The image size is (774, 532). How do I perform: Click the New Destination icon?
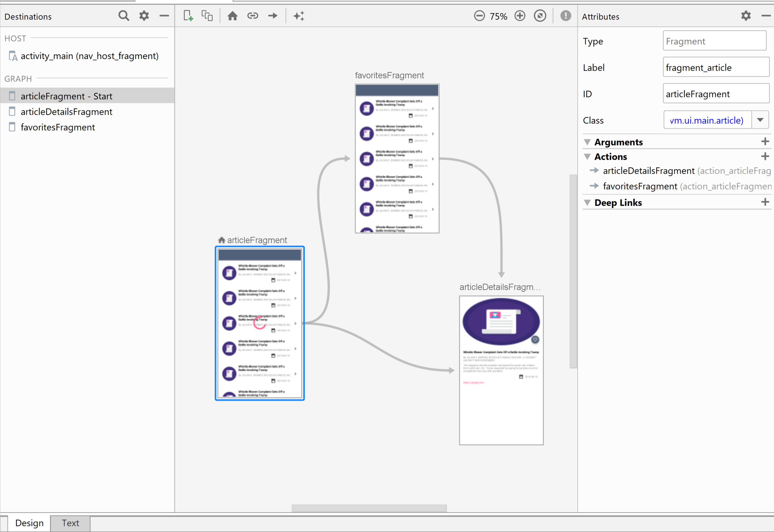[x=188, y=16]
